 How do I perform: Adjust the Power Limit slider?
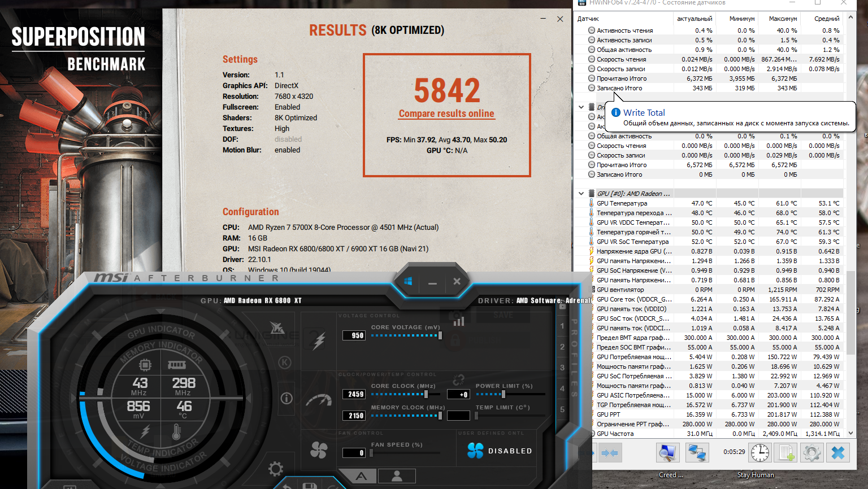tap(510, 394)
